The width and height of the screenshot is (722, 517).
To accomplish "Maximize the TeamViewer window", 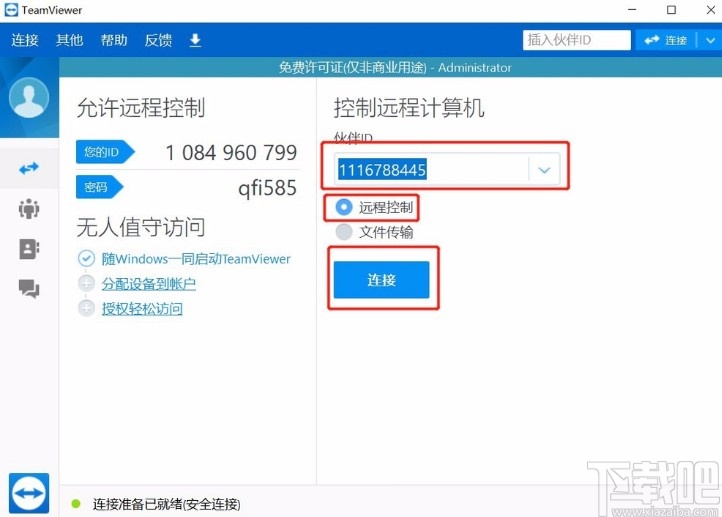I will (x=671, y=10).
